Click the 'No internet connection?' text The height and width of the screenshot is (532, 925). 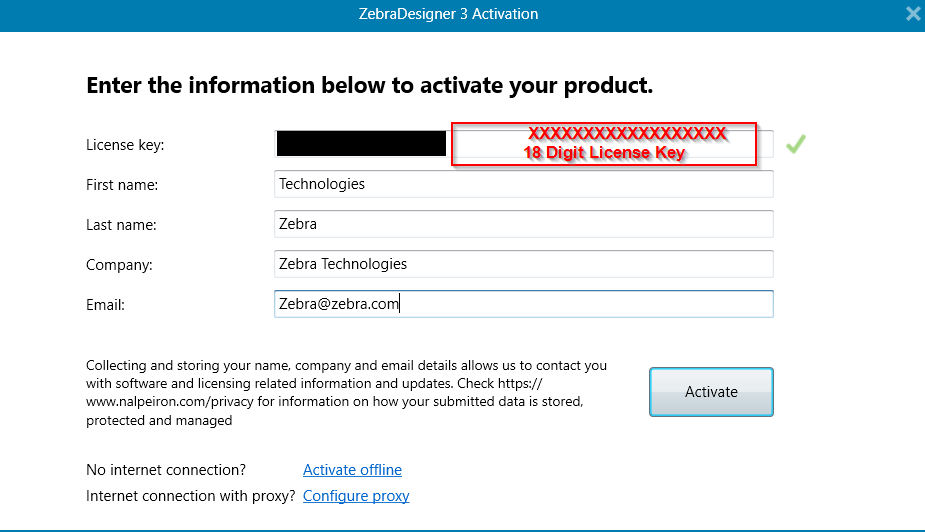[166, 470]
